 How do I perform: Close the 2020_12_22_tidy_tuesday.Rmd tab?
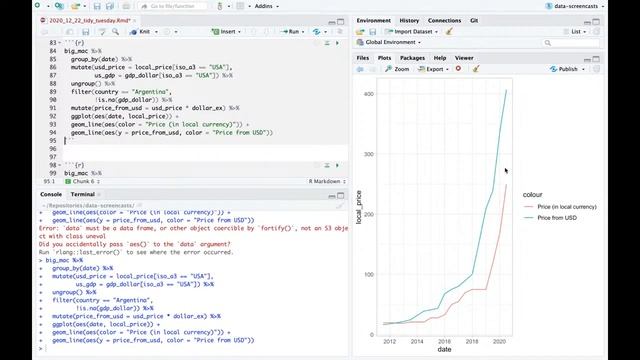(x=135, y=20)
